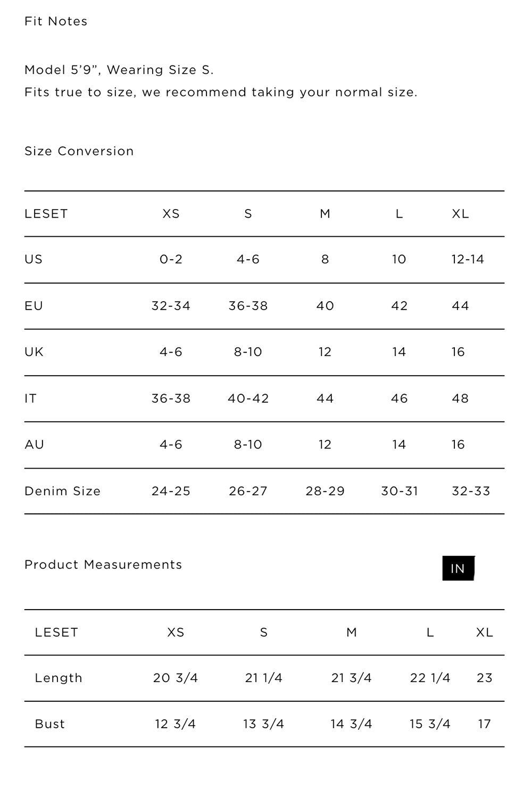Click the US 0-2 size cell
Image resolution: width=532 pixels, height=798 pixels.
[171, 260]
